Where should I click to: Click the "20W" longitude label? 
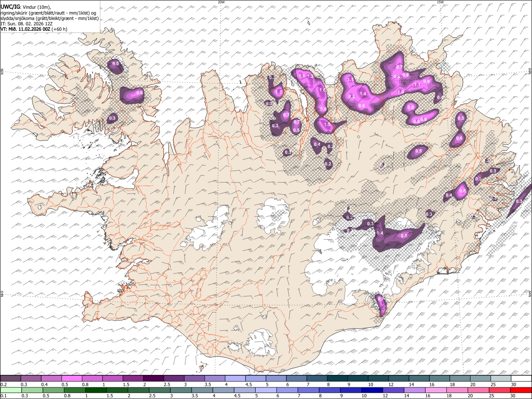point(221,2)
